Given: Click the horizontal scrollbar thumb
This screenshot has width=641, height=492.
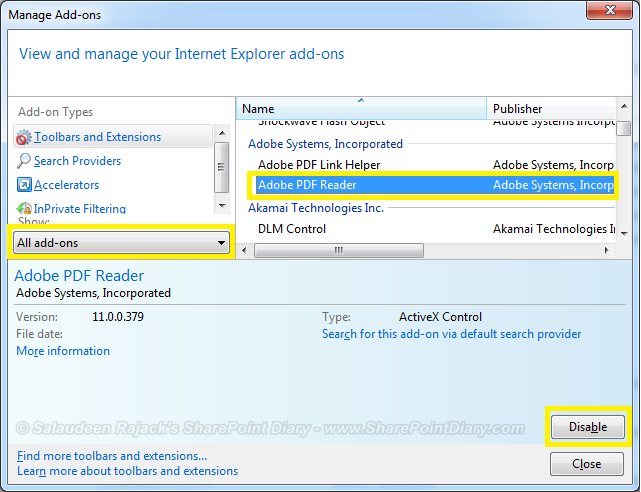Looking at the screenshot, I should pos(338,250).
